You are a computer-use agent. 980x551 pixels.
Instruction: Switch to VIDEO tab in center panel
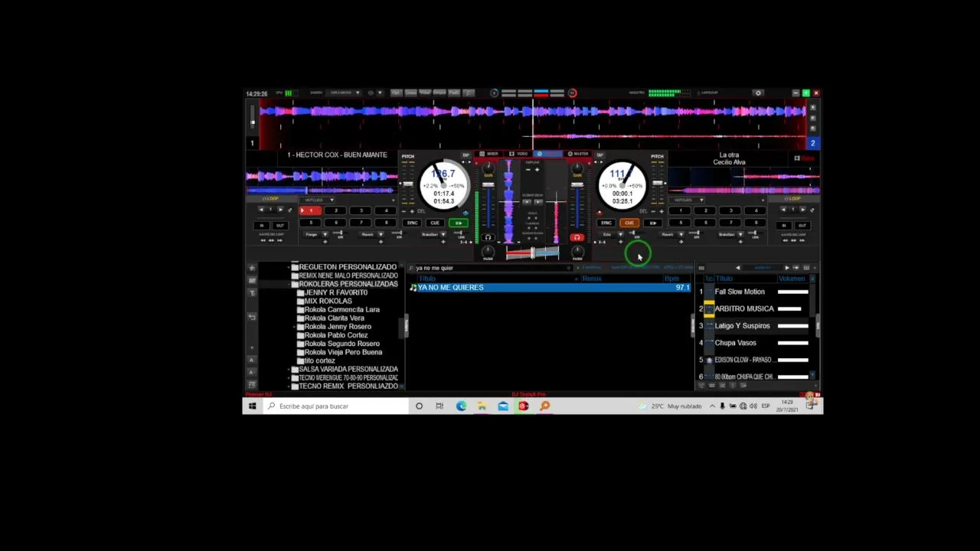pos(518,154)
